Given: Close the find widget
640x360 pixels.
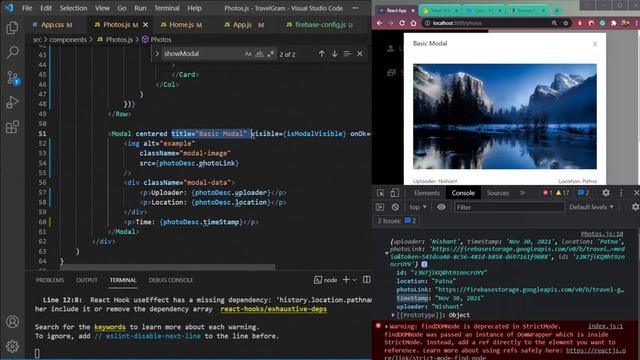Looking at the screenshot, I should point(360,54).
